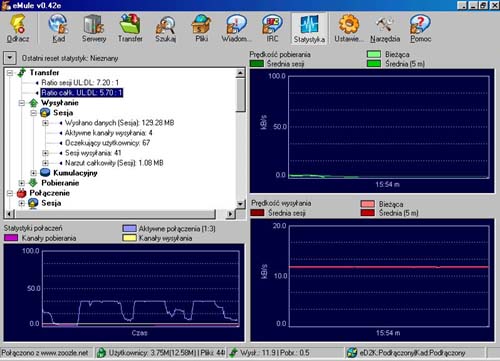
Task: Click the Połączenie tree node icon
Action: [x=22, y=193]
